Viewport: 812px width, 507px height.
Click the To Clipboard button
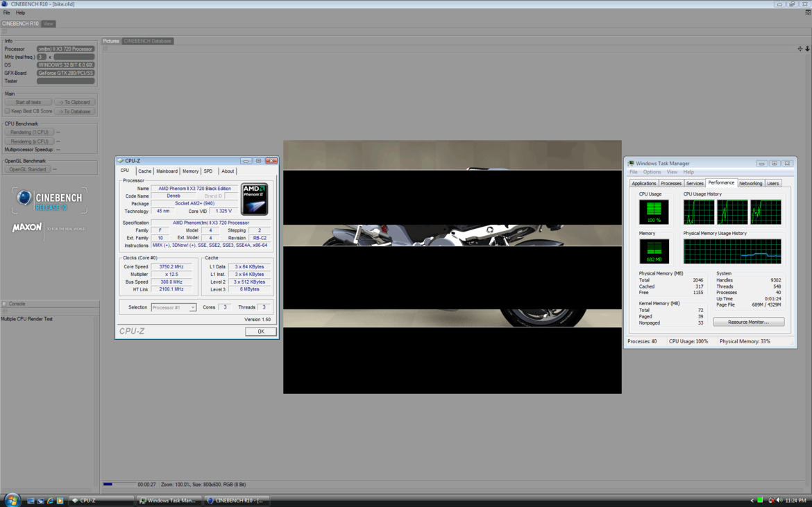click(x=74, y=103)
